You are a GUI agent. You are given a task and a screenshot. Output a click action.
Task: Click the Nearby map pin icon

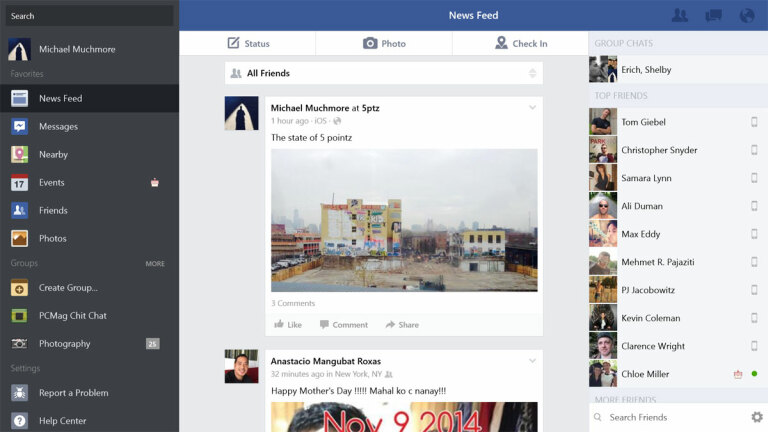click(x=20, y=154)
